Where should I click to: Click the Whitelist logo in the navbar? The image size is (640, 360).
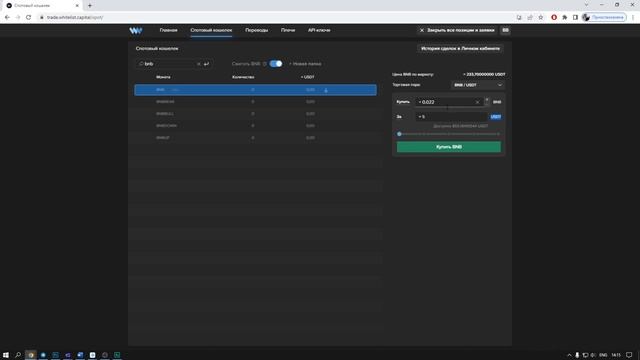(136, 31)
